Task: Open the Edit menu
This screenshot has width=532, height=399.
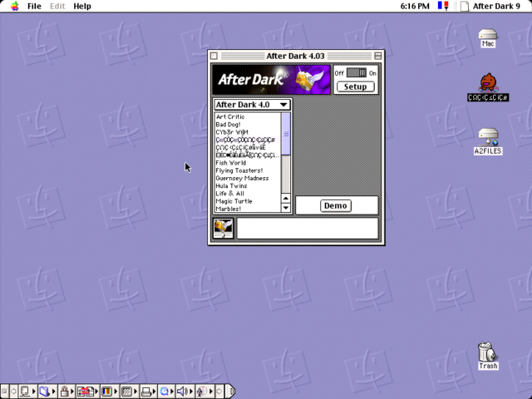Action: (x=57, y=6)
